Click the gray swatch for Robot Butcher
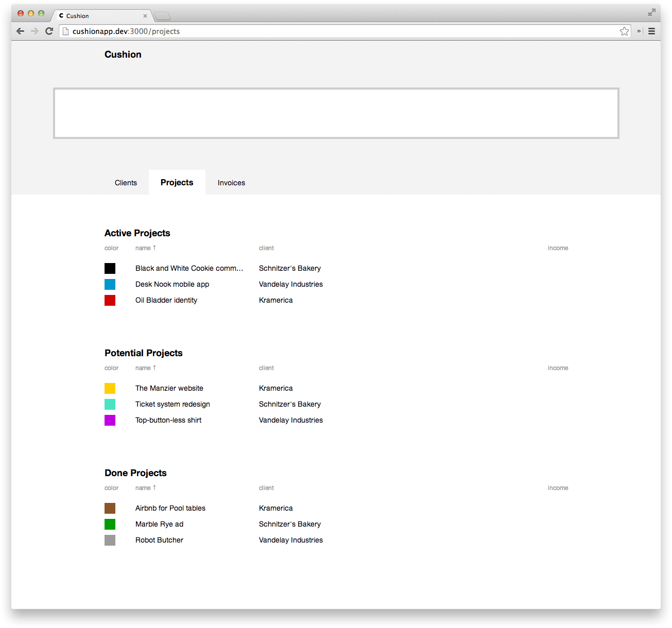The height and width of the screenshot is (628, 672). [x=110, y=540]
